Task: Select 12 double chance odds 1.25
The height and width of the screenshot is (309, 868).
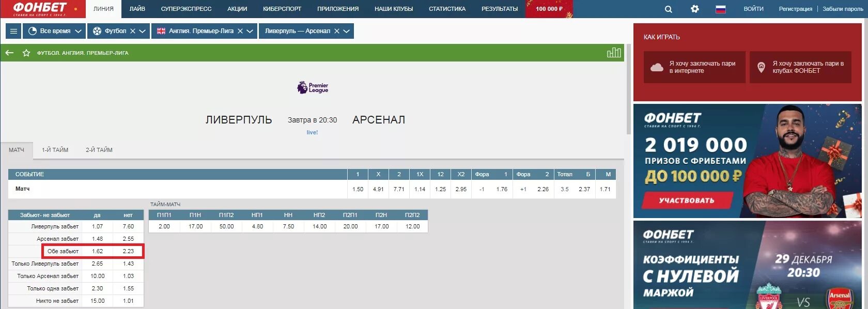Action: click(x=440, y=189)
